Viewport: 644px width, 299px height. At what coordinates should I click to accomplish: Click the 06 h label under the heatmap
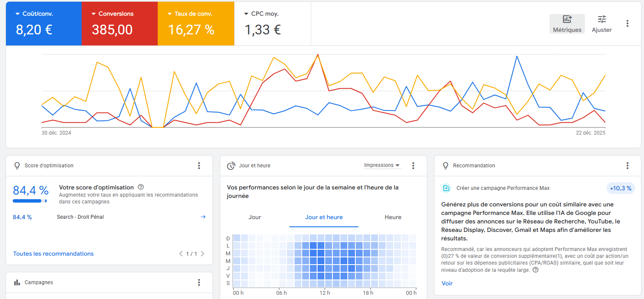point(281,293)
